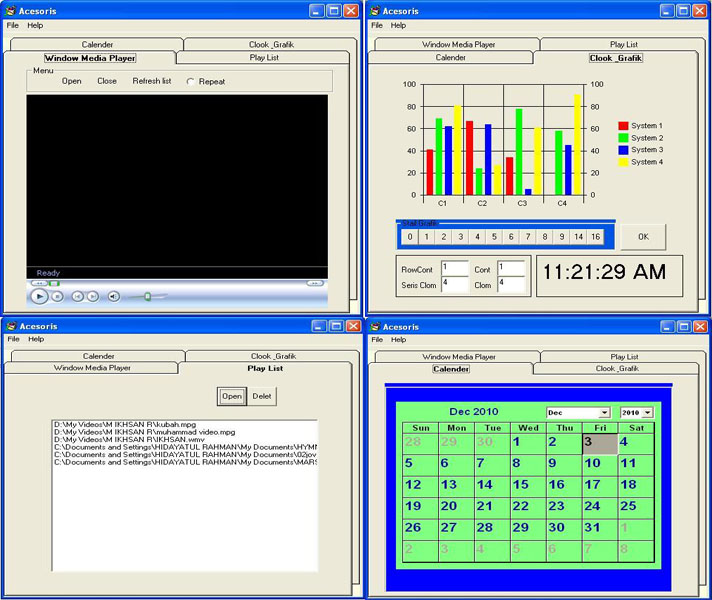
Task: Open the month dropdown showing Dec
Action: [x=604, y=412]
